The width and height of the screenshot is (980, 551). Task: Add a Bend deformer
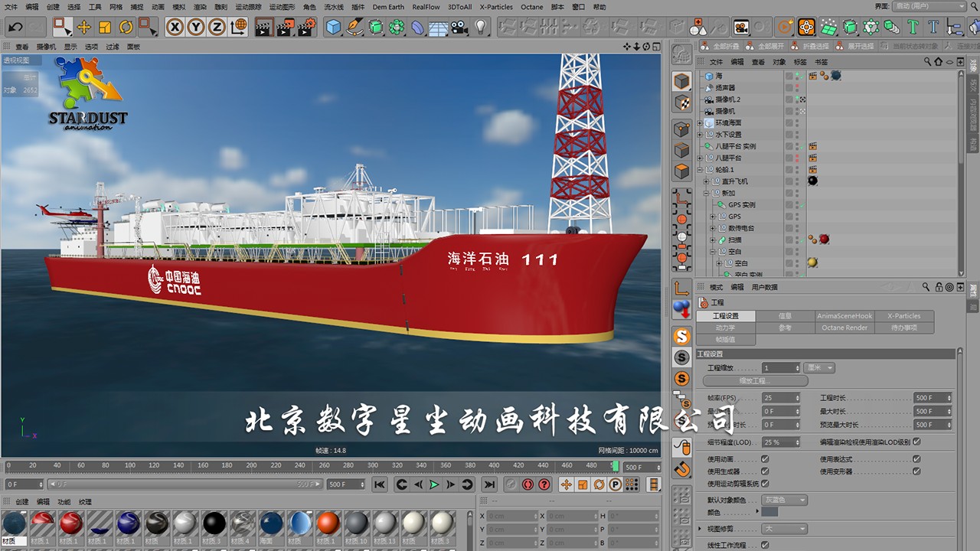point(417,28)
